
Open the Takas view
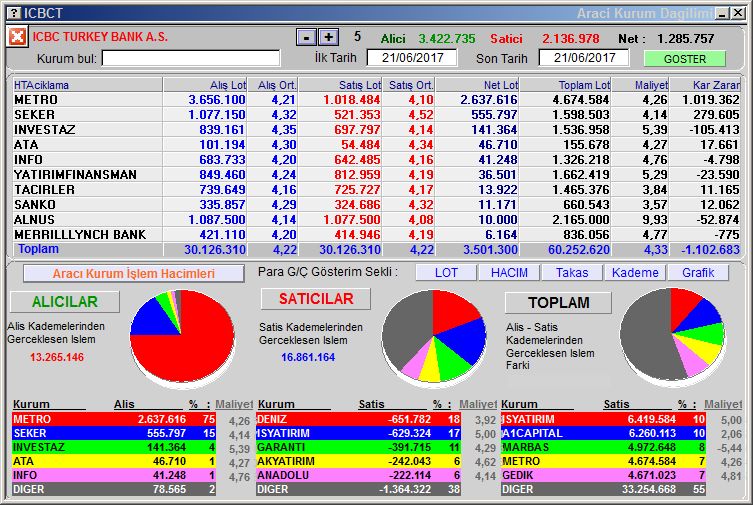click(x=572, y=273)
